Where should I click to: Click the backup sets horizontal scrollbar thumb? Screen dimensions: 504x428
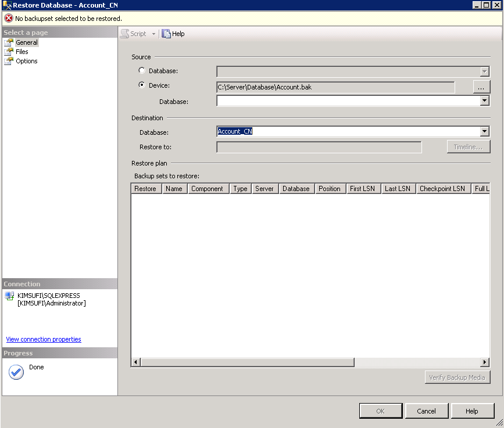click(248, 362)
